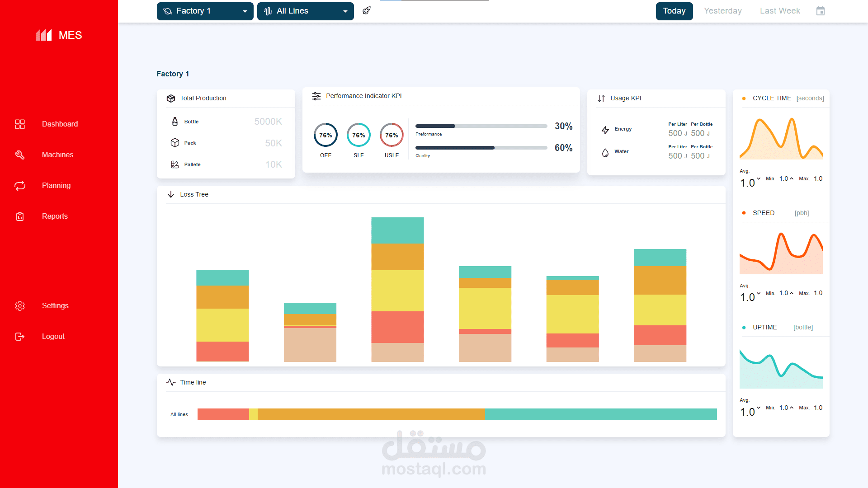Screen dimensions: 868x488
Task: Open the All Lines dropdown
Action: tap(305, 11)
